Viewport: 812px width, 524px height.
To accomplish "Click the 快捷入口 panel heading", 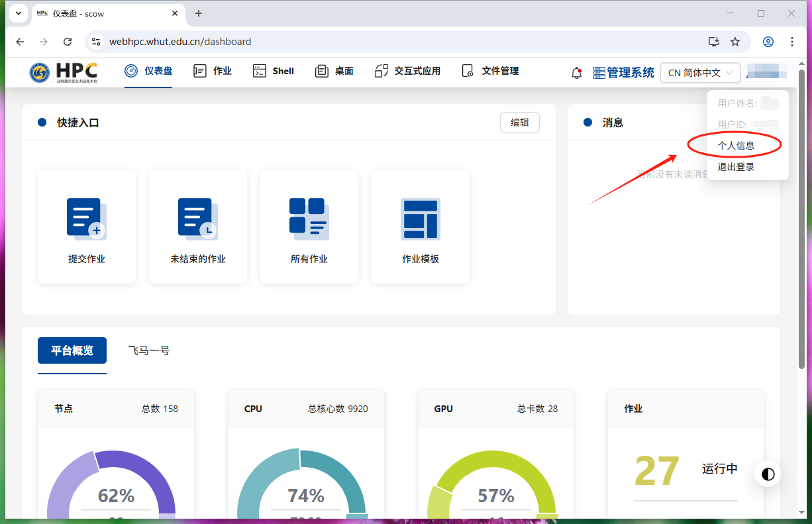I will point(78,123).
